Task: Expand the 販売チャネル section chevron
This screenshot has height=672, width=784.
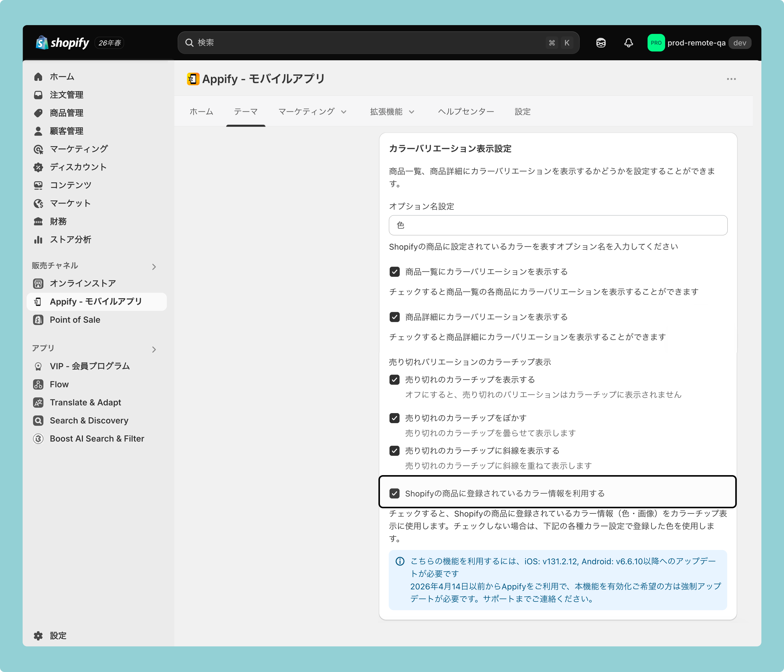Action: (154, 267)
